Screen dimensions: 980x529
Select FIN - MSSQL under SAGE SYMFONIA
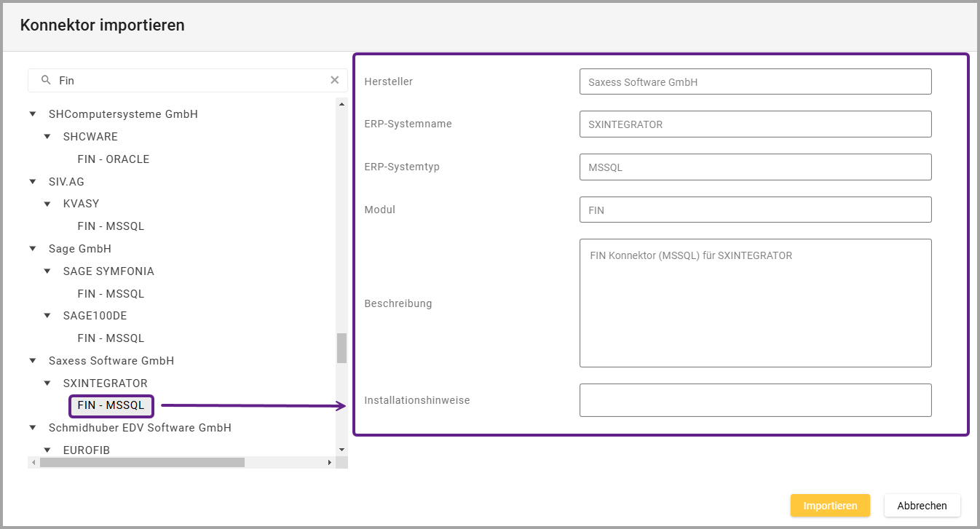tap(111, 294)
